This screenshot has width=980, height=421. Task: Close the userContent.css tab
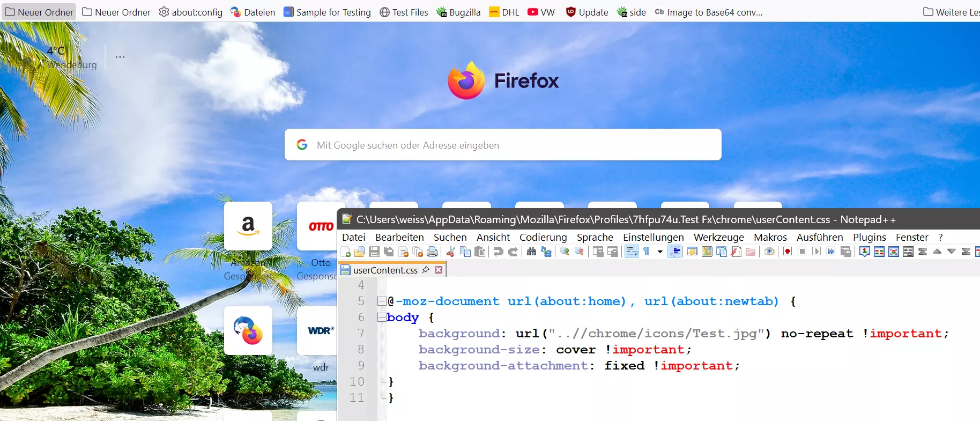(x=439, y=270)
